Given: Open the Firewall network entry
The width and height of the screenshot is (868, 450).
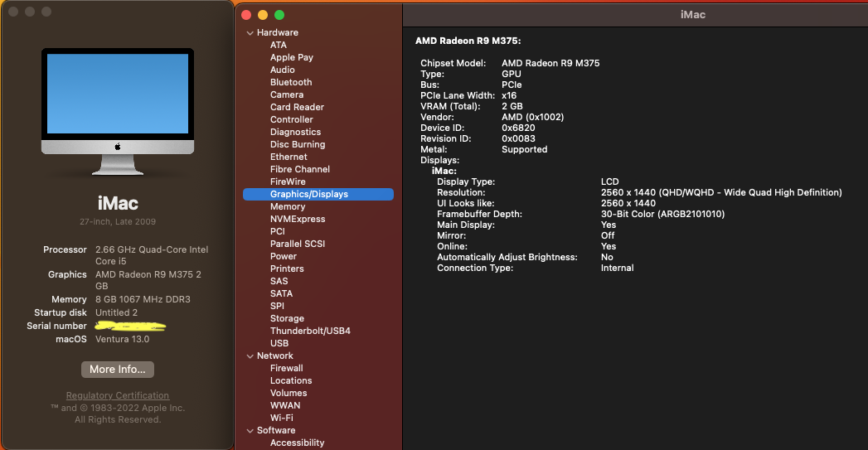Looking at the screenshot, I should pyautogui.click(x=287, y=369).
